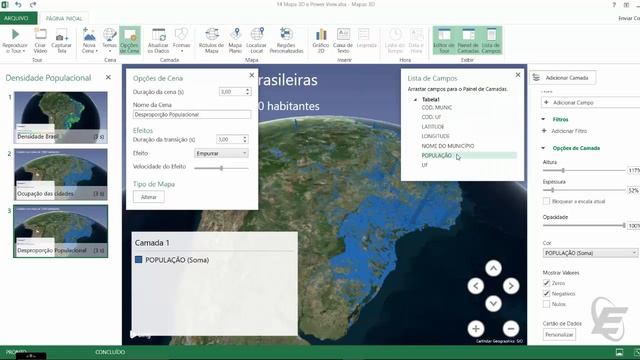Click Adicionar Camada button

click(563, 78)
